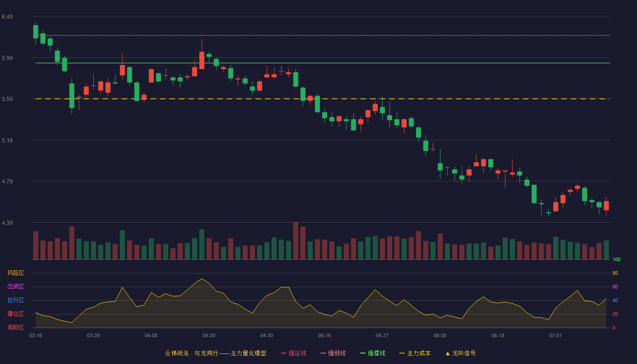Click the dotted pink 强弱线 legend marker
This screenshot has height=364, width=637.
[x=323, y=353]
